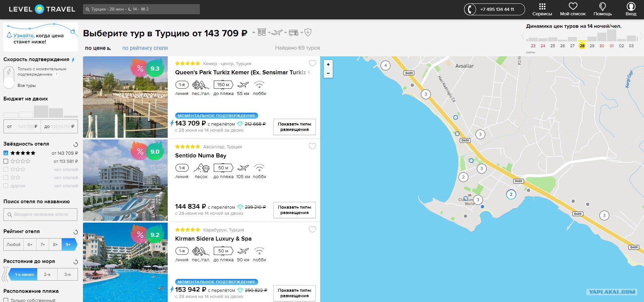Select rating filter 7+
644x302 pixels.
click(x=43, y=244)
